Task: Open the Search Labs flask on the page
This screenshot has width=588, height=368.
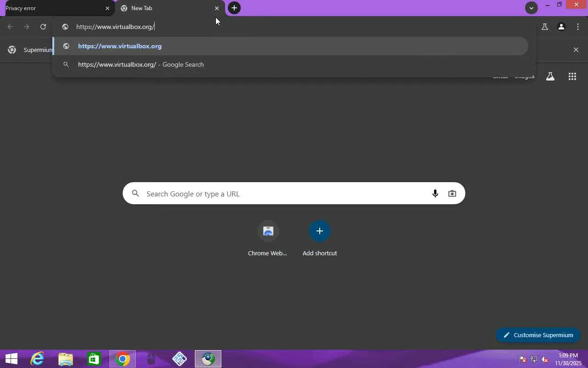Action: click(x=550, y=77)
